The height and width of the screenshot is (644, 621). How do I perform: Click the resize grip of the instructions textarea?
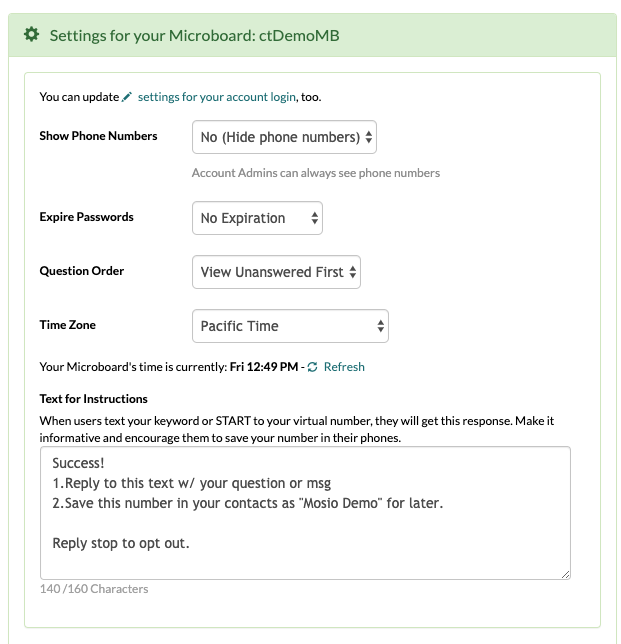coord(566,575)
